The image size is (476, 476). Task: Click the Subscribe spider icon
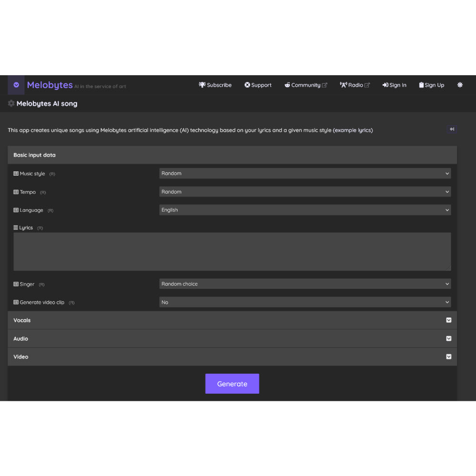point(202,85)
